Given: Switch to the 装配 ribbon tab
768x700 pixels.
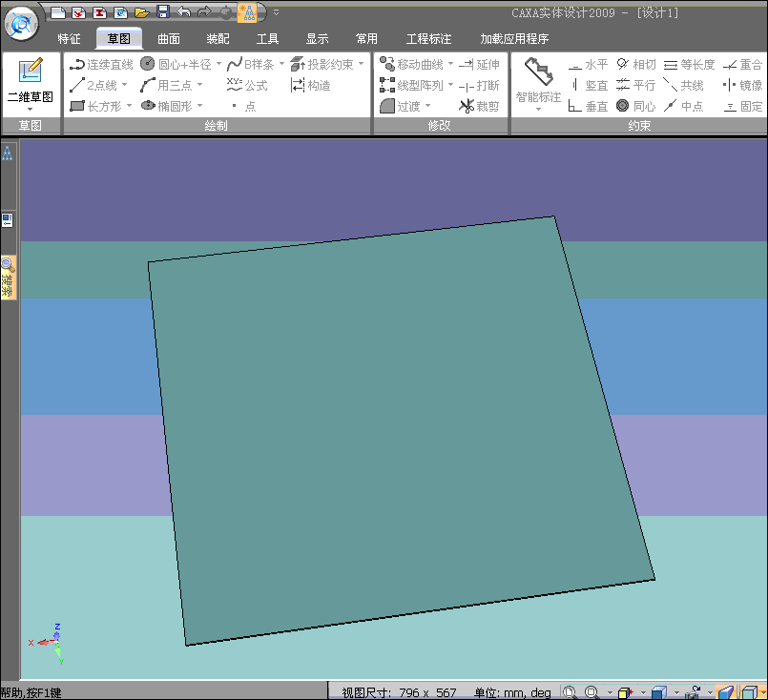Looking at the screenshot, I should click(x=218, y=39).
